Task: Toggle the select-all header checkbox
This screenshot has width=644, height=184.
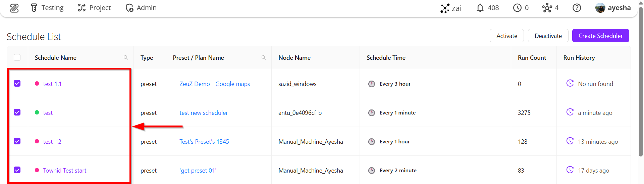Action: pos(17,57)
